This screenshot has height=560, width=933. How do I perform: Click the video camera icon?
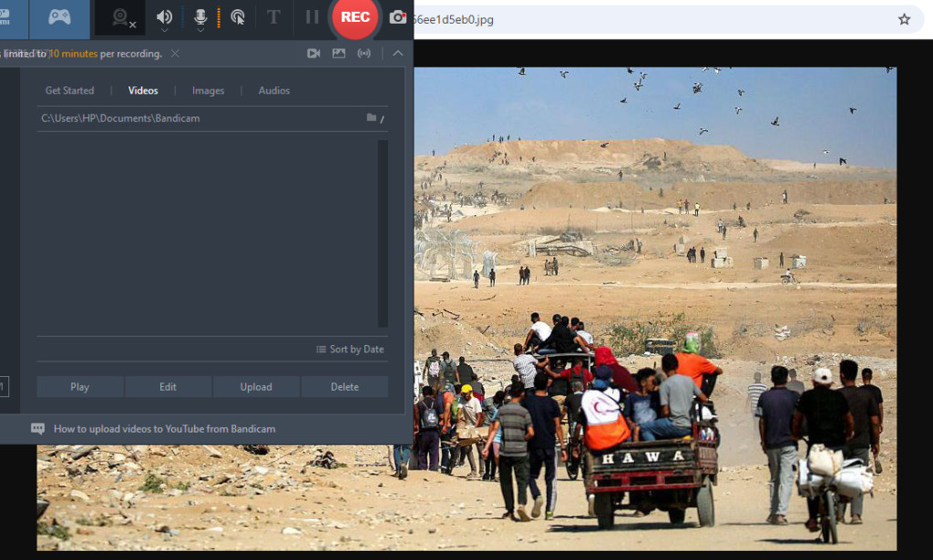point(313,54)
